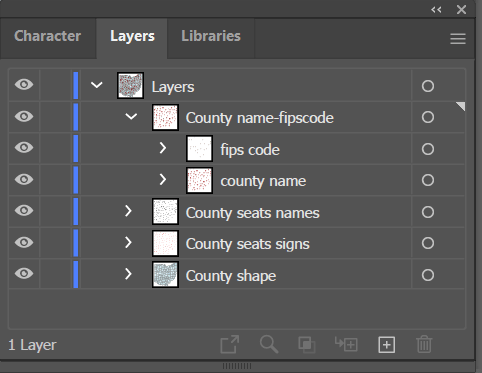Screen dimensions: 482x373
Task: Expand the County seats signs layer
Action: [128, 242]
